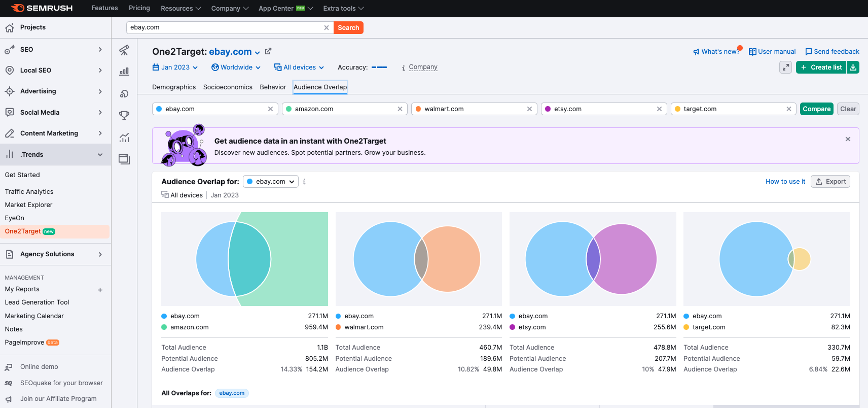The height and width of the screenshot is (408, 868).
Task: Click the ebay.com and amazon.com Venn diagram
Action: coord(244,259)
